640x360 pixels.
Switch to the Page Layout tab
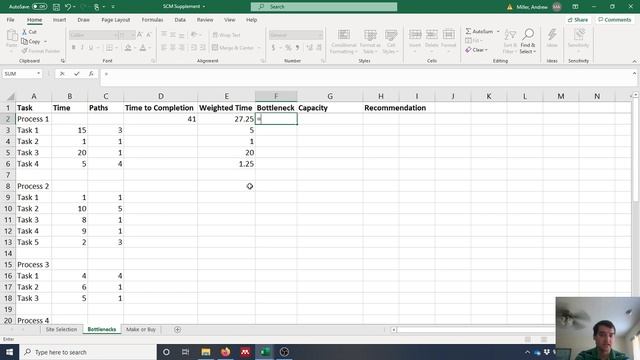tap(116, 20)
